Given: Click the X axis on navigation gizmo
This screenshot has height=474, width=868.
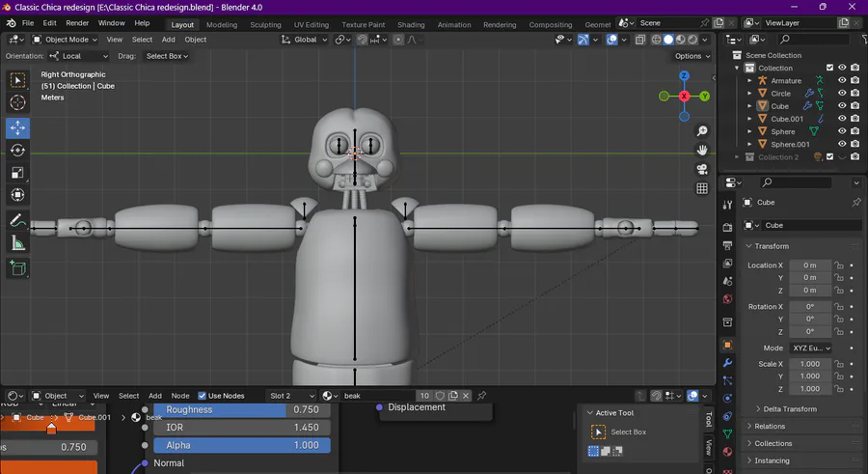Looking at the screenshot, I should [x=684, y=97].
